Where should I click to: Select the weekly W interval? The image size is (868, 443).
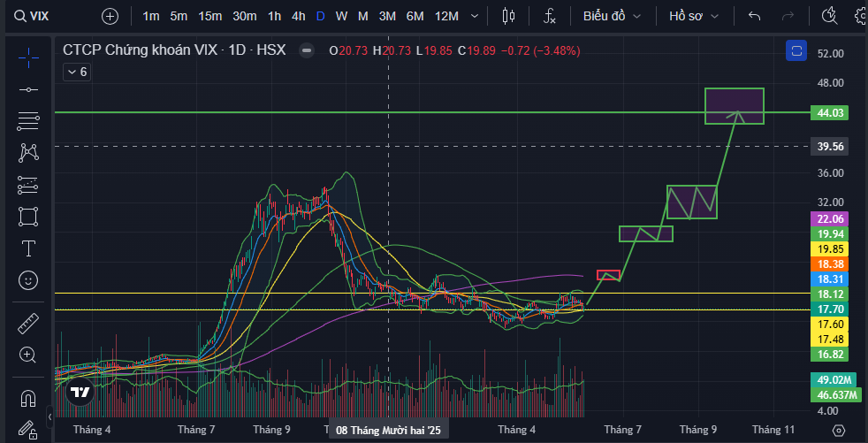[341, 16]
